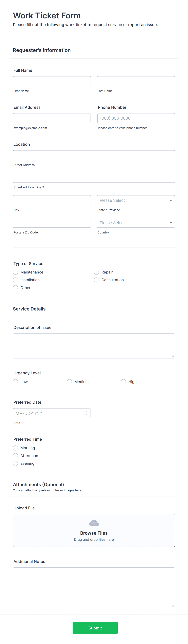Screen dimensions: 188x644
Task: Click the Email Address input field
Action: 52,118
